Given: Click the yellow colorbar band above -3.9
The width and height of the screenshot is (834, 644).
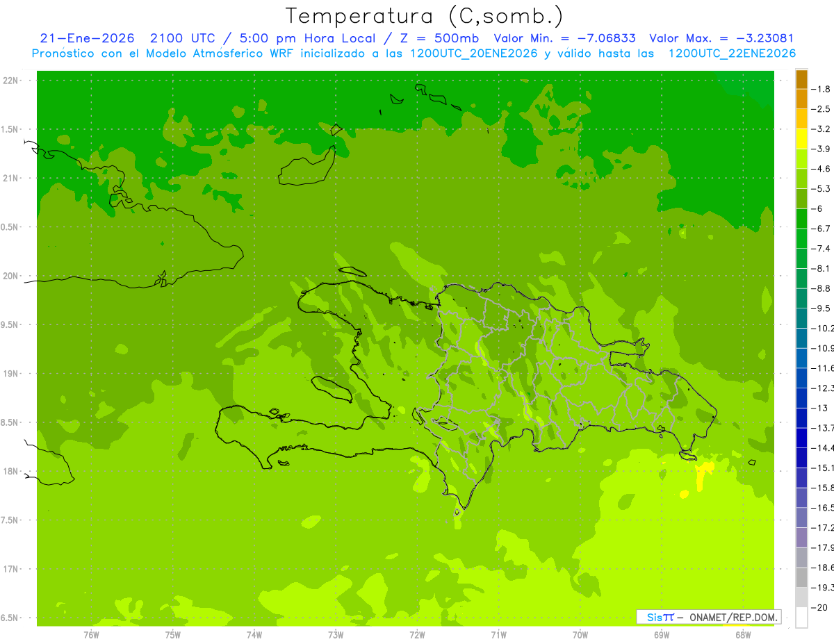Looking at the screenshot, I should (x=801, y=139).
